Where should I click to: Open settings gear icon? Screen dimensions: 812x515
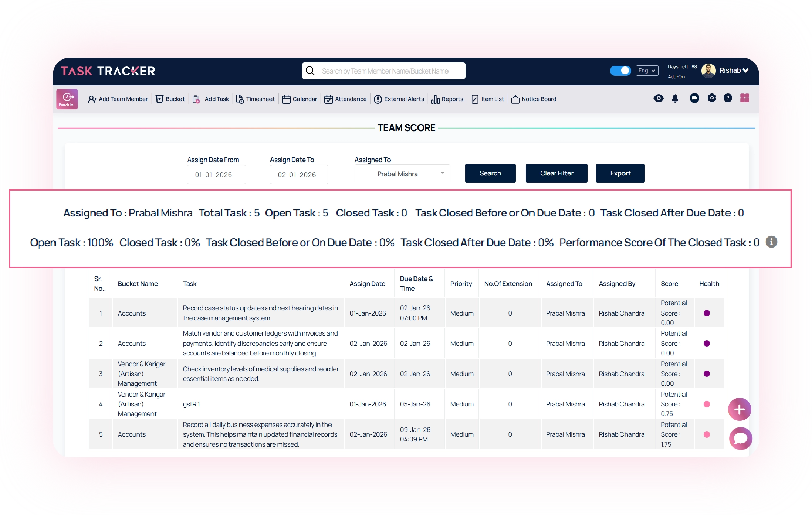click(x=711, y=98)
